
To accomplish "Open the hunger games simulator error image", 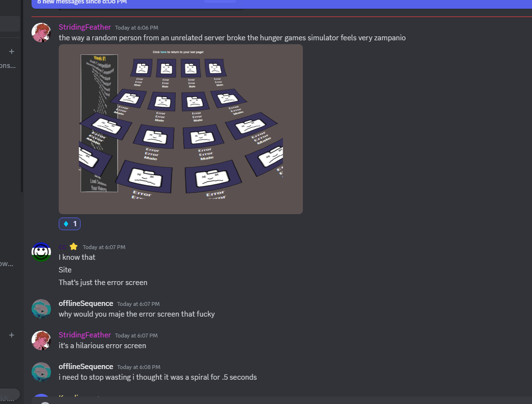I will (x=181, y=129).
